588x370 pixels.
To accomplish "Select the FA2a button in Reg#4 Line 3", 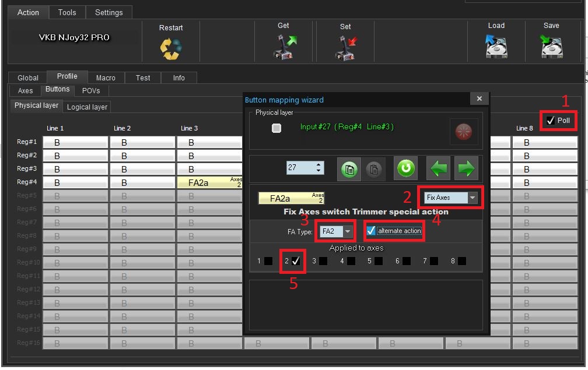I will (209, 182).
